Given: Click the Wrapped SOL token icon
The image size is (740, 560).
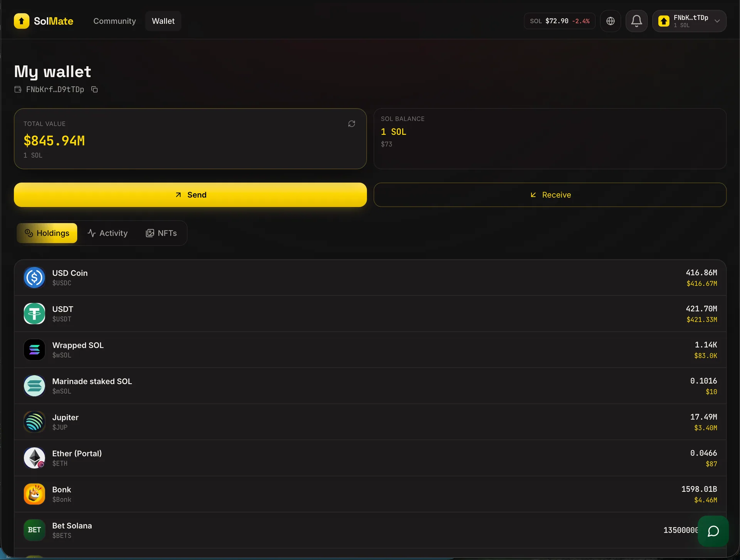Looking at the screenshot, I should (34, 350).
